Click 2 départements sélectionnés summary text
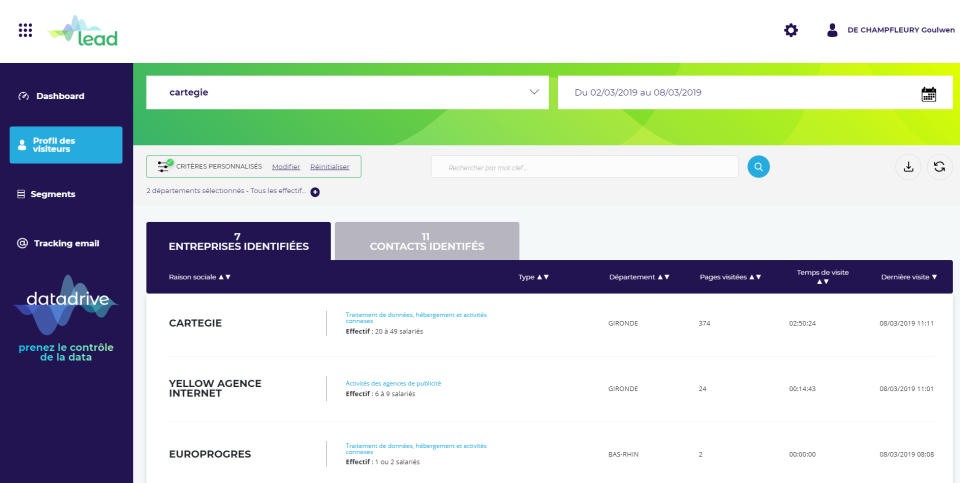 [226, 191]
